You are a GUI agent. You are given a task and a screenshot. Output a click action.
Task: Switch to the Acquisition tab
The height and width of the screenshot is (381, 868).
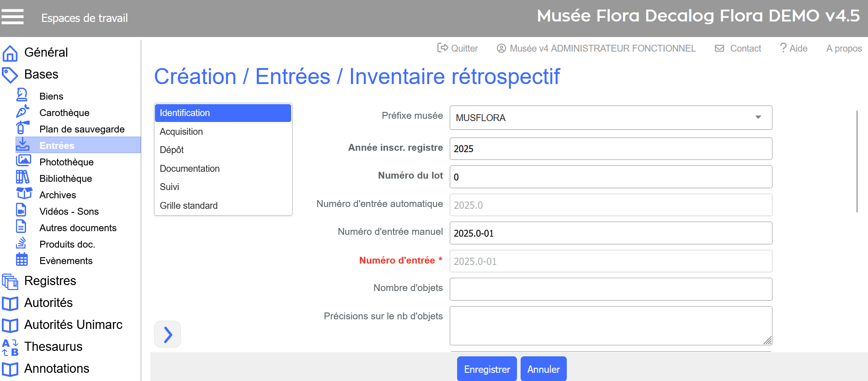click(x=181, y=132)
